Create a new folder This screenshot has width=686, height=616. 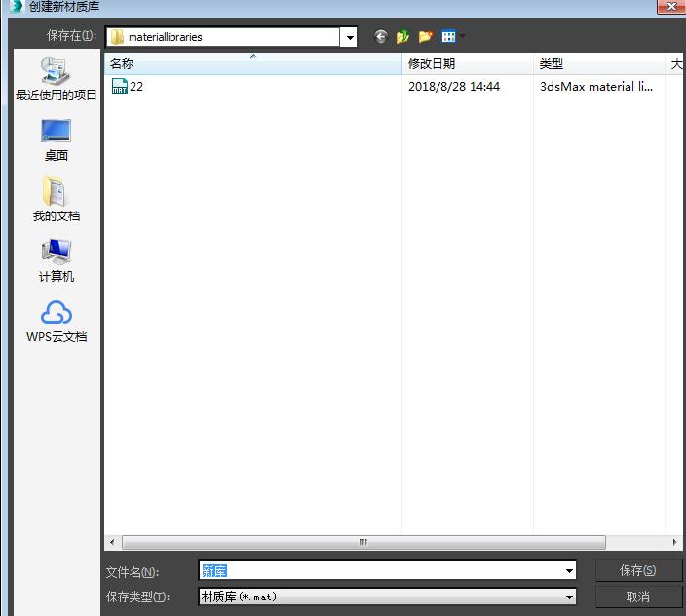(x=425, y=37)
